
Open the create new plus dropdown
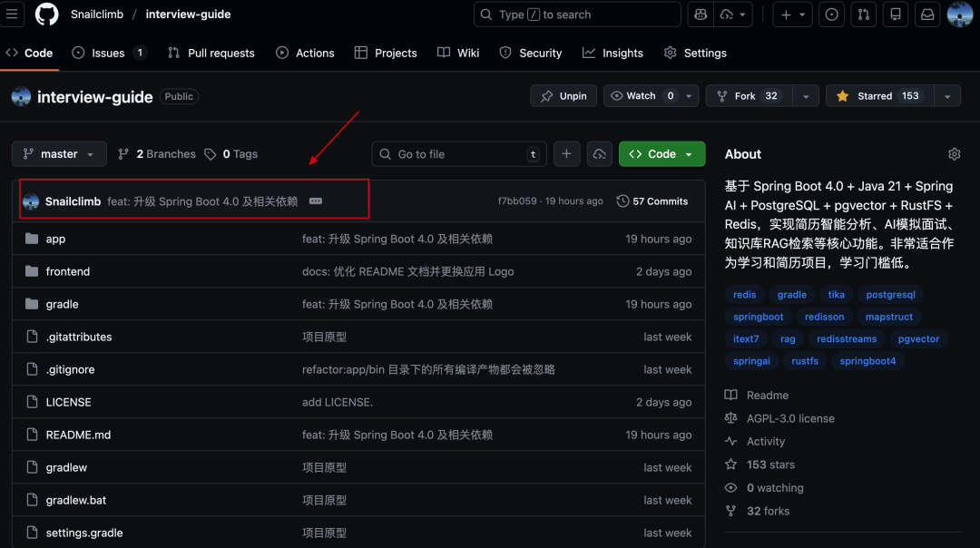pyautogui.click(x=792, y=15)
